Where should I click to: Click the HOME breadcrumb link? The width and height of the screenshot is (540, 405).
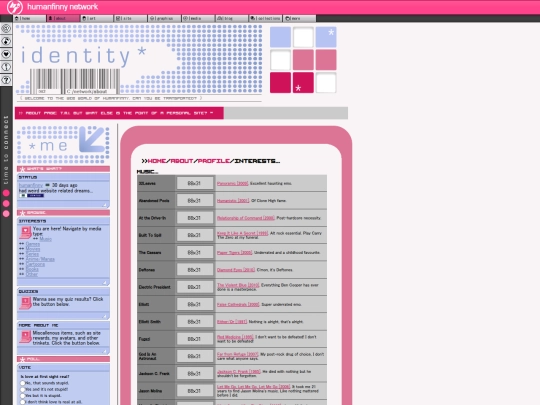pos(157,161)
